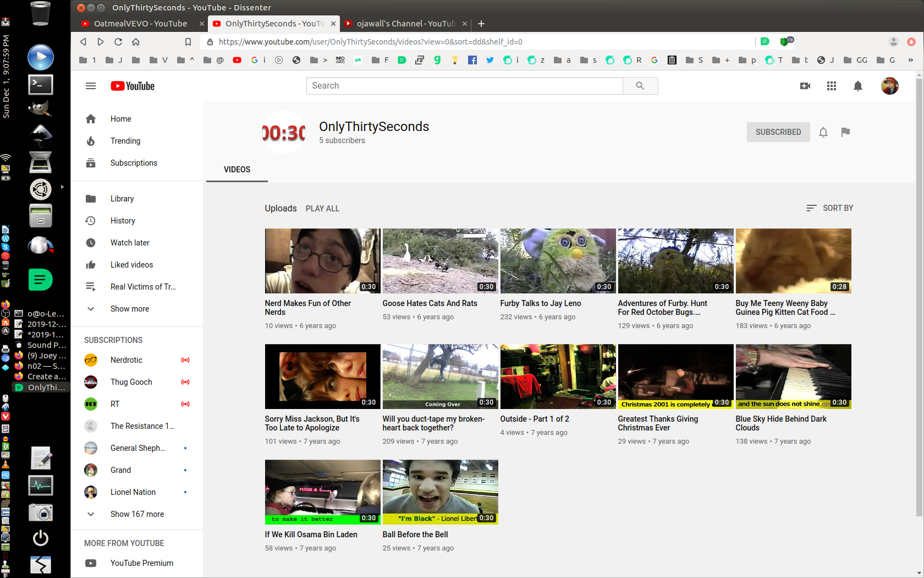Viewport: 924px width, 578px height.
Task: Open the YouTube apps grid
Action: click(x=832, y=86)
